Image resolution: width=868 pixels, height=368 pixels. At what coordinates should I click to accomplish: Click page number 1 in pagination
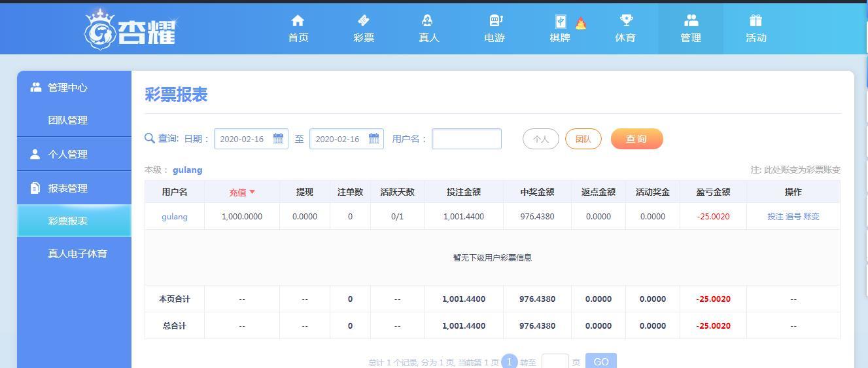(x=510, y=361)
